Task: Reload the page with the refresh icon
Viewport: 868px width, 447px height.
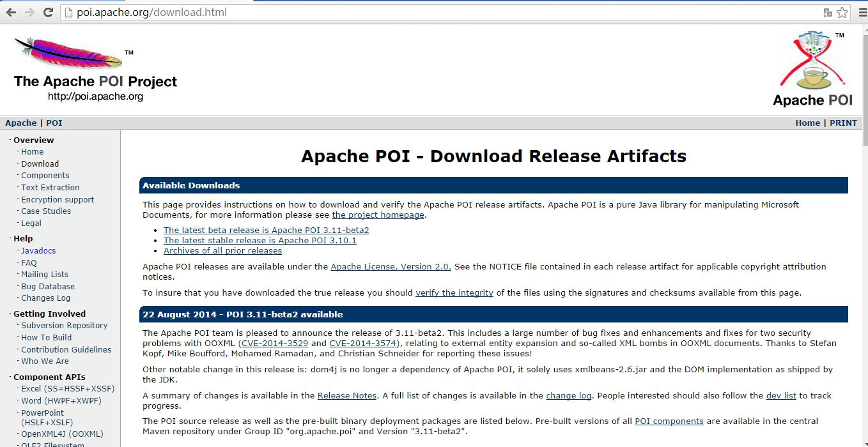Action: click(x=48, y=12)
